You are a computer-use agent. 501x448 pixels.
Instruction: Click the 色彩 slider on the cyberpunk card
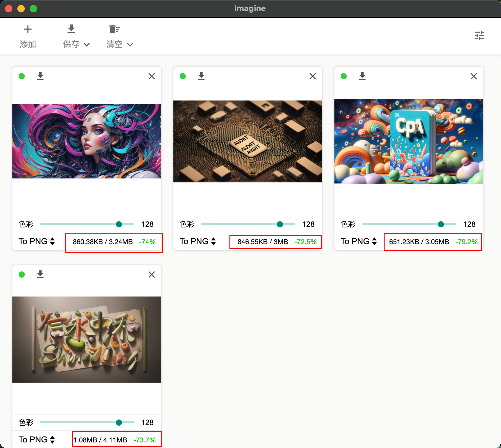tap(87, 224)
